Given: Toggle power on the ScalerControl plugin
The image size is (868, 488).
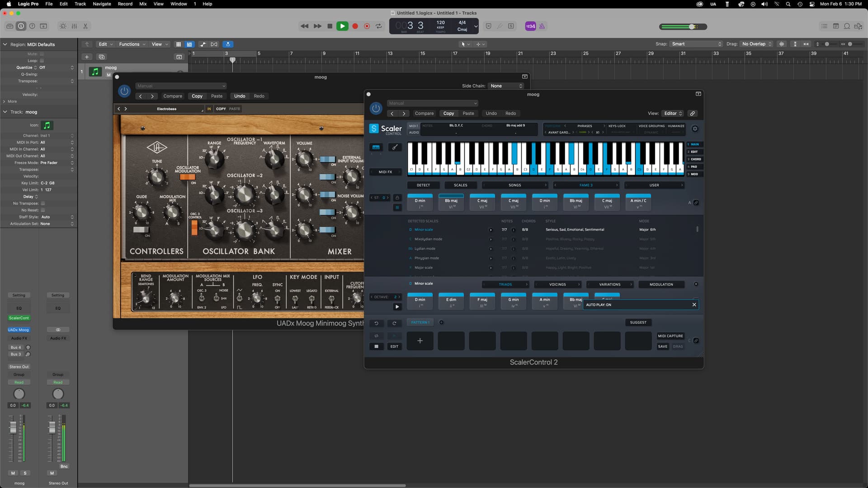Looking at the screenshot, I should tap(376, 108).
